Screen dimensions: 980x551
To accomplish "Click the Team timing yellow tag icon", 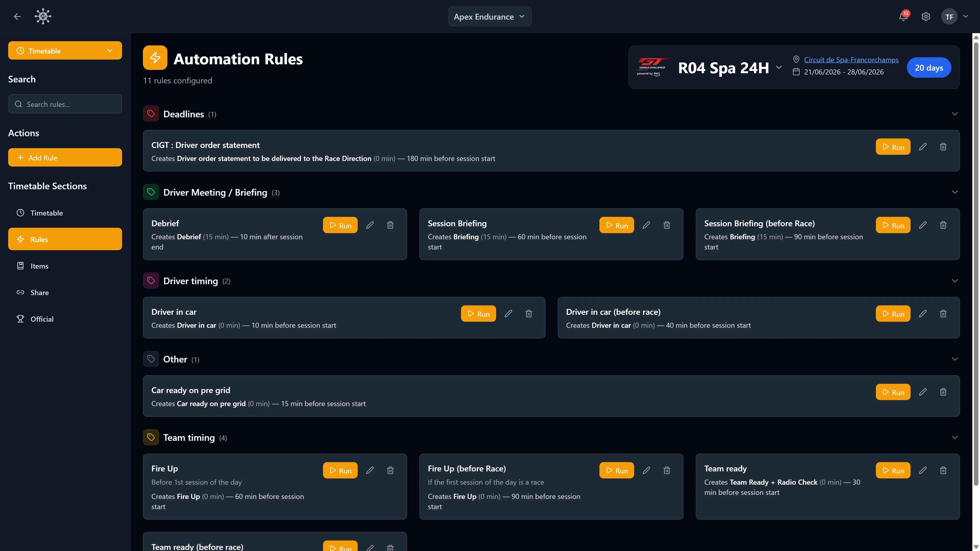I will [151, 437].
